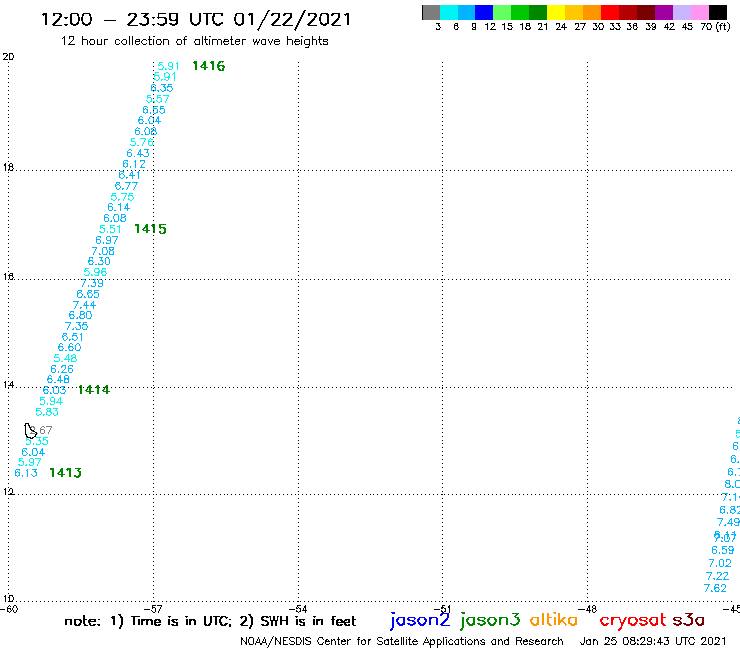Click the longitude axis label -54

pyautogui.click(x=298, y=609)
